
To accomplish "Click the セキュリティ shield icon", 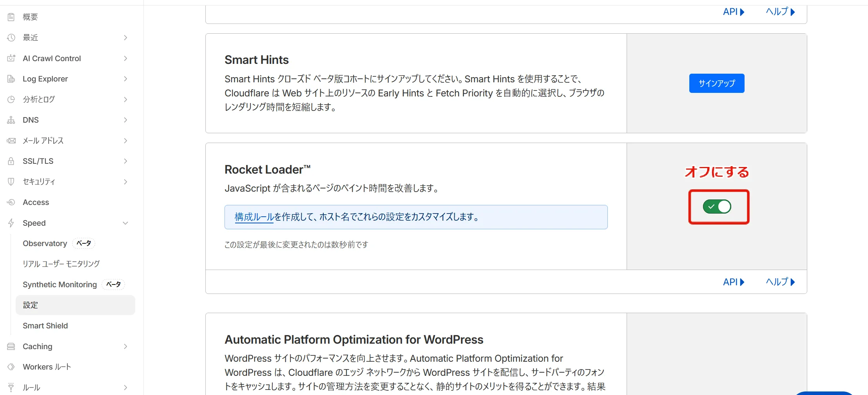I will pyautogui.click(x=11, y=182).
